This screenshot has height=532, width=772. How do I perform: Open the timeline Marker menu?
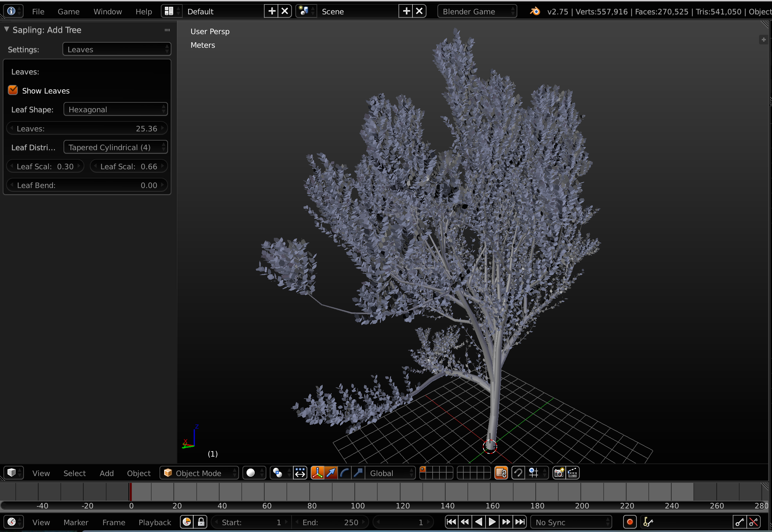tap(76, 522)
